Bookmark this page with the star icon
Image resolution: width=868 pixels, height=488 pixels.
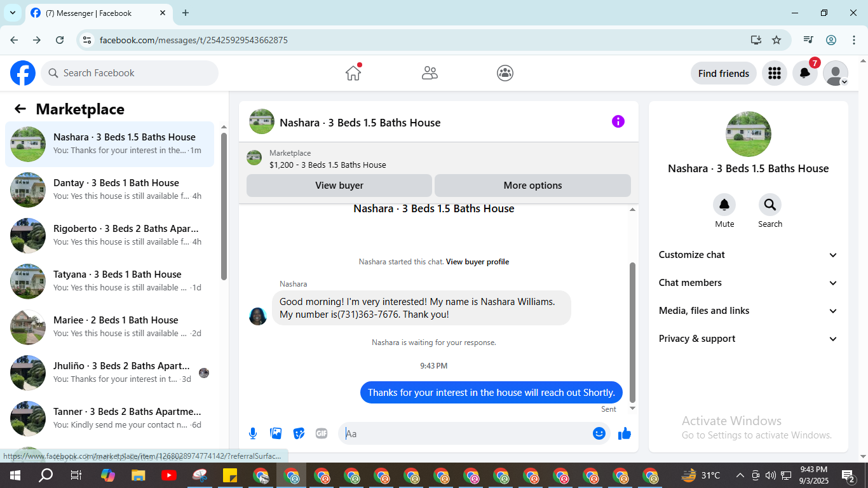(776, 40)
